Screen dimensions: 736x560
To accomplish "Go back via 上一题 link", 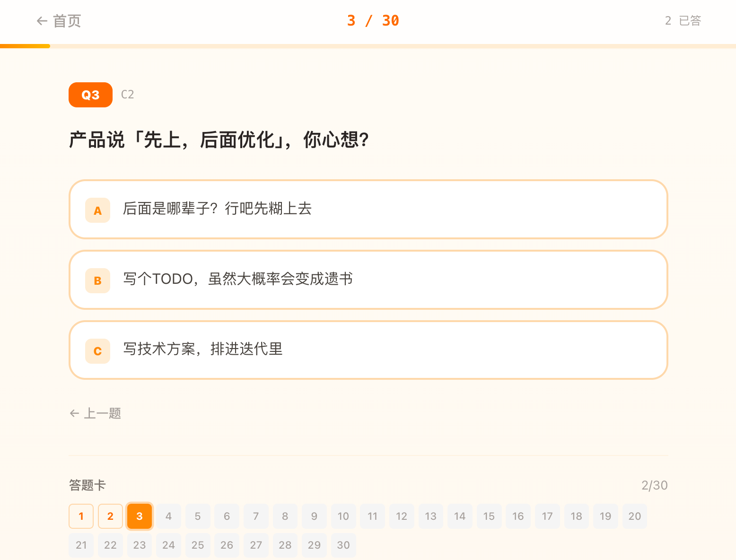I will (102, 413).
